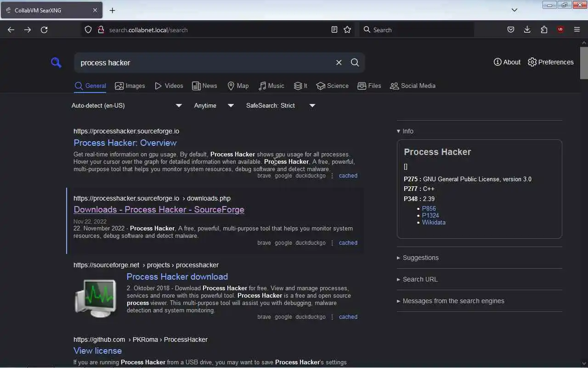Switch to the Images category
The image size is (588, 368).
(x=130, y=86)
